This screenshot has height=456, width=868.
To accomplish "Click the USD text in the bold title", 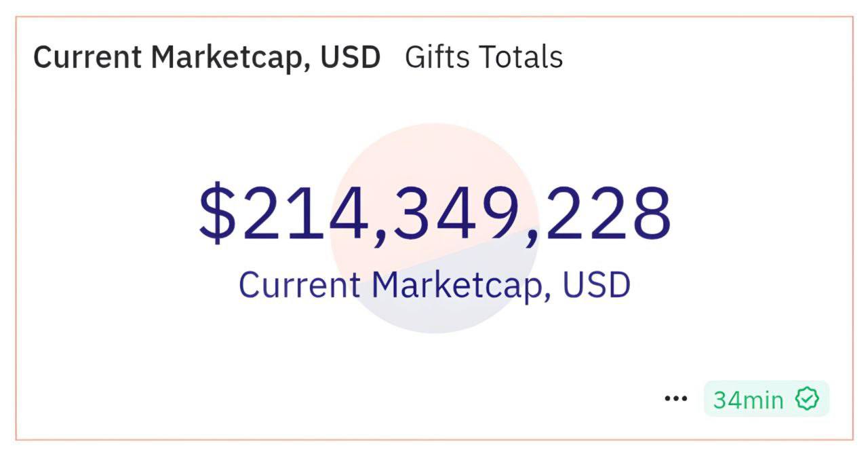I will (351, 58).
